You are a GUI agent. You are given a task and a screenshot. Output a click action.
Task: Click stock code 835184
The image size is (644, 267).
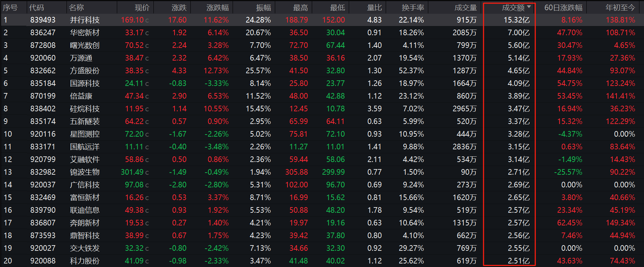(43, 83)
